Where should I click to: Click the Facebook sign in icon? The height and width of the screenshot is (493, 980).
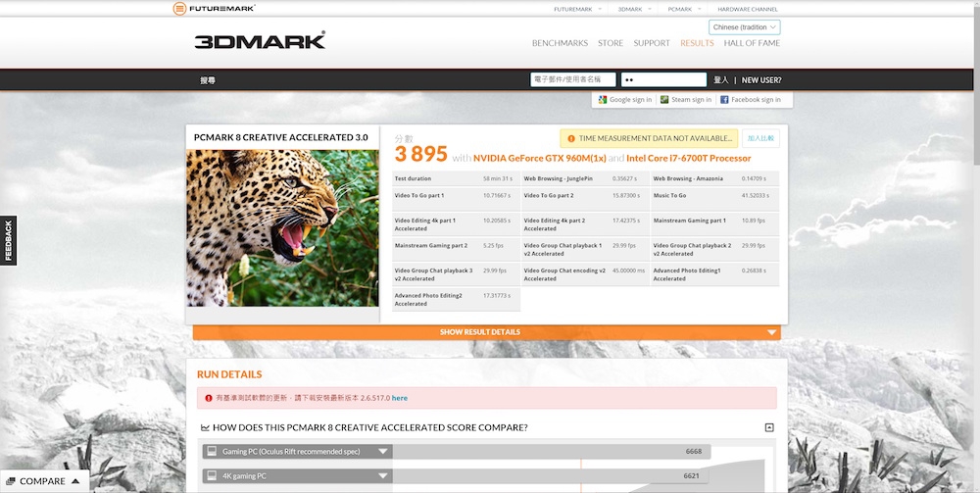[724, 99]
